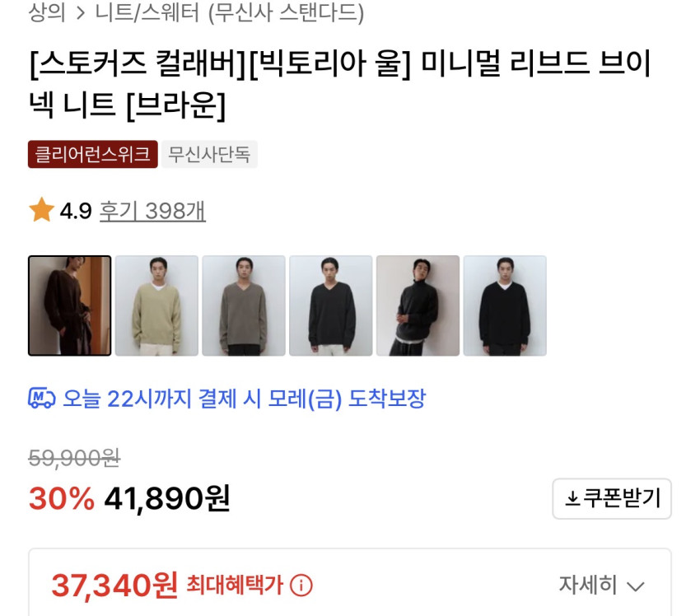Viewport: 700px width, 616px height.
Task: Select the brown knit color thumbnail
Action: coord(70,306)
